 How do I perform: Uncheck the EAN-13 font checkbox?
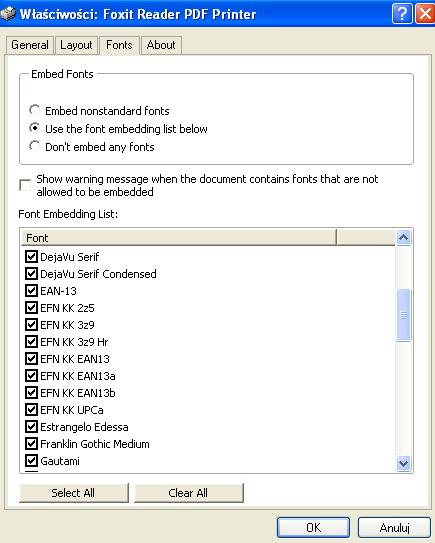click(x=31, y=291)
